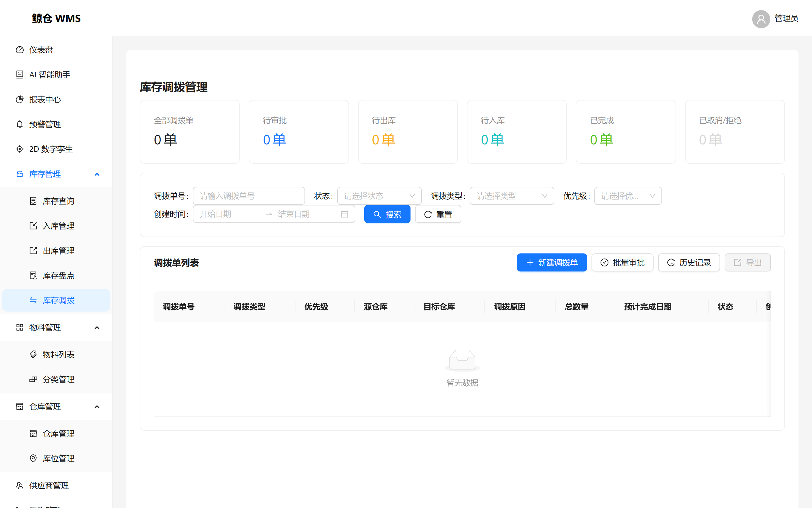Click the check-circle icon on 批量审批 button
This screenshot has width=812, height=508.
(x=604, y=262)
